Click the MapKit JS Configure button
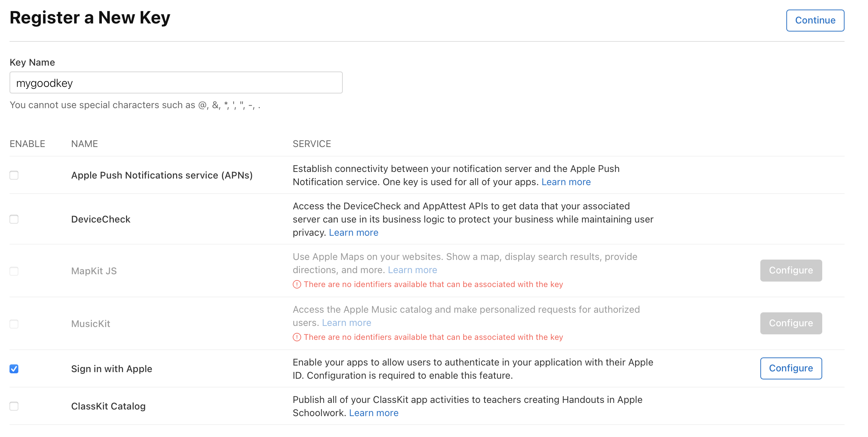The image size is (868, 437). (x=791, y=271)
